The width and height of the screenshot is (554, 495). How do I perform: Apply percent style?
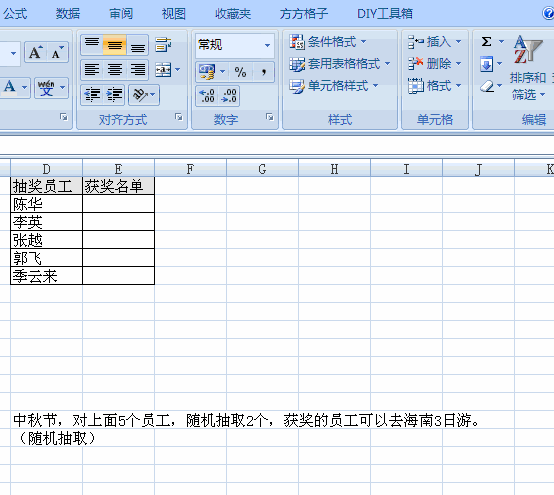241,72
